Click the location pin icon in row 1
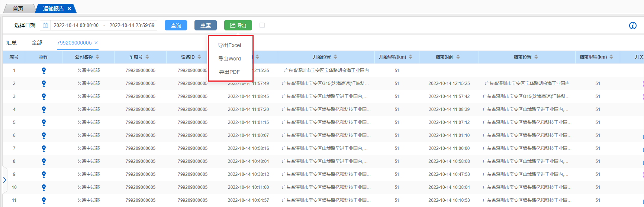This screenshot has width=644, height=207. pos(44,70)
